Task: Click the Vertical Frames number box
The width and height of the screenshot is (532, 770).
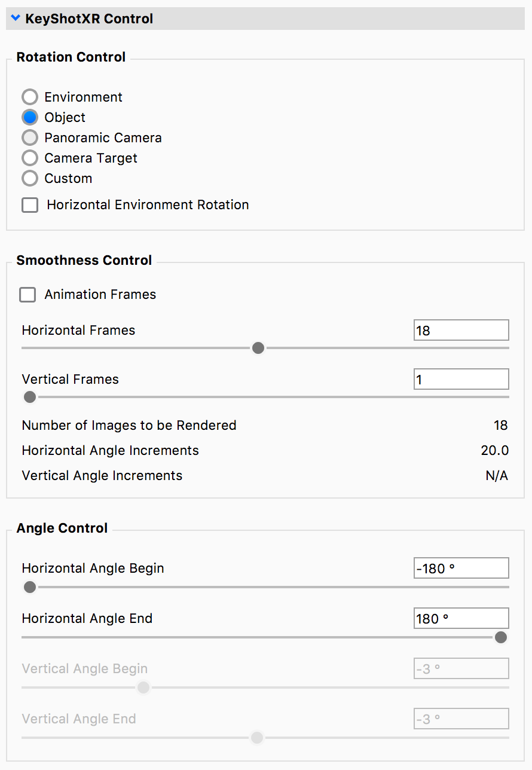Action: 461,379
